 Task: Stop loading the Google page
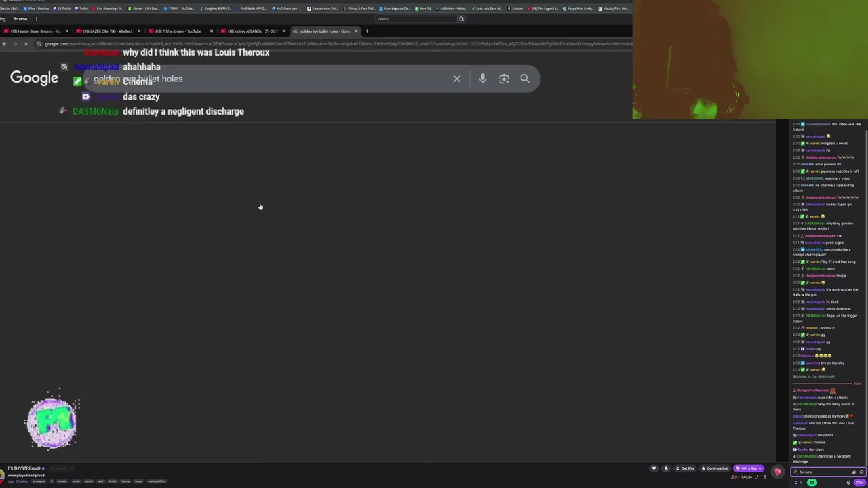(26, 44)
